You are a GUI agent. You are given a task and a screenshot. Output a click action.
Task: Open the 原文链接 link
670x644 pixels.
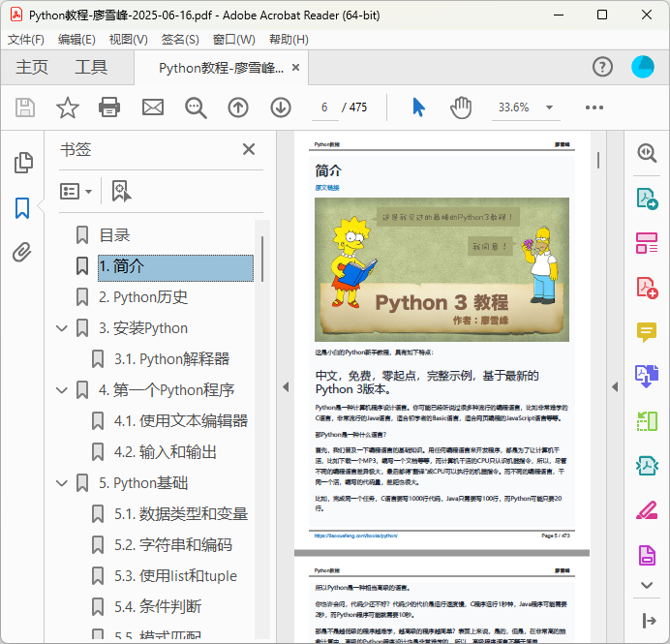[x=327, y=188]
